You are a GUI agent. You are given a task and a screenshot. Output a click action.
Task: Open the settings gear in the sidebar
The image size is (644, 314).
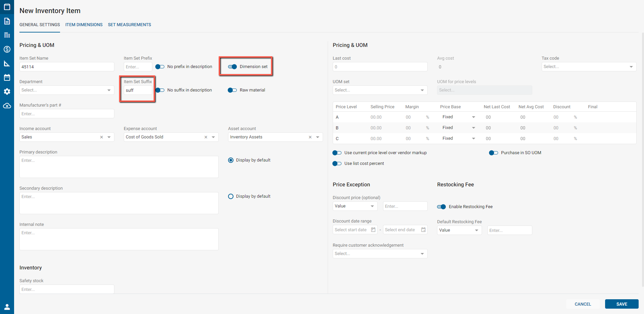point(7,91)
